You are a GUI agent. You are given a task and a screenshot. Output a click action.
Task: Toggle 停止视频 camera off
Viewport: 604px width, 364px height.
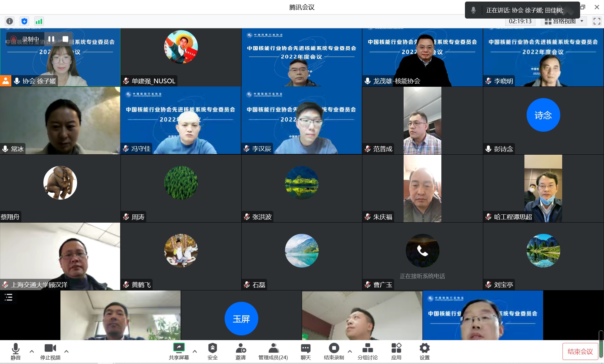[x=50, y=351]
